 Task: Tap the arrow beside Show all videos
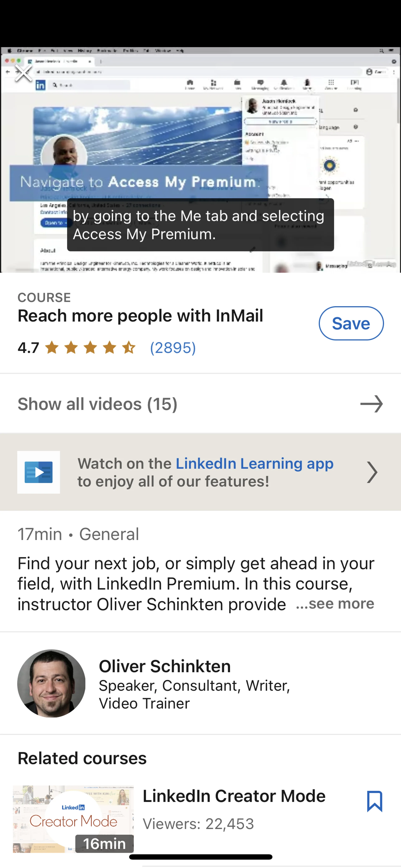click(371, 404)
